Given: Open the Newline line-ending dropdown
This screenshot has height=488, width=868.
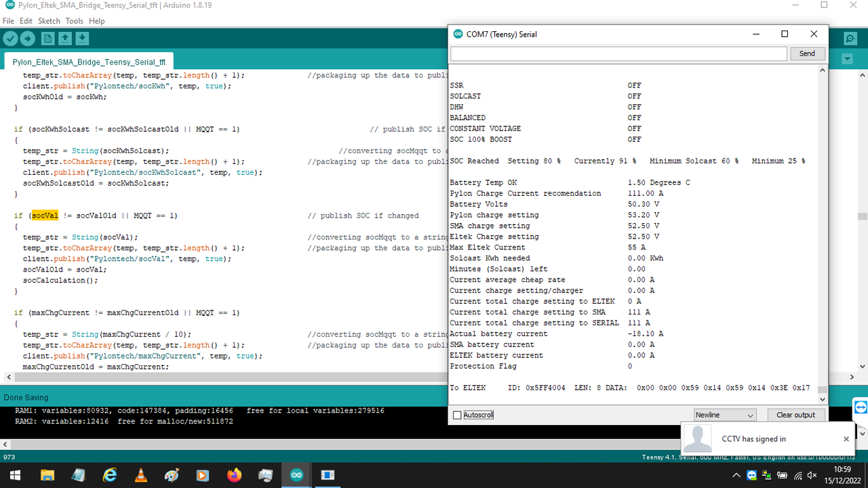Looking at the screenshot, I should point(725,415).
